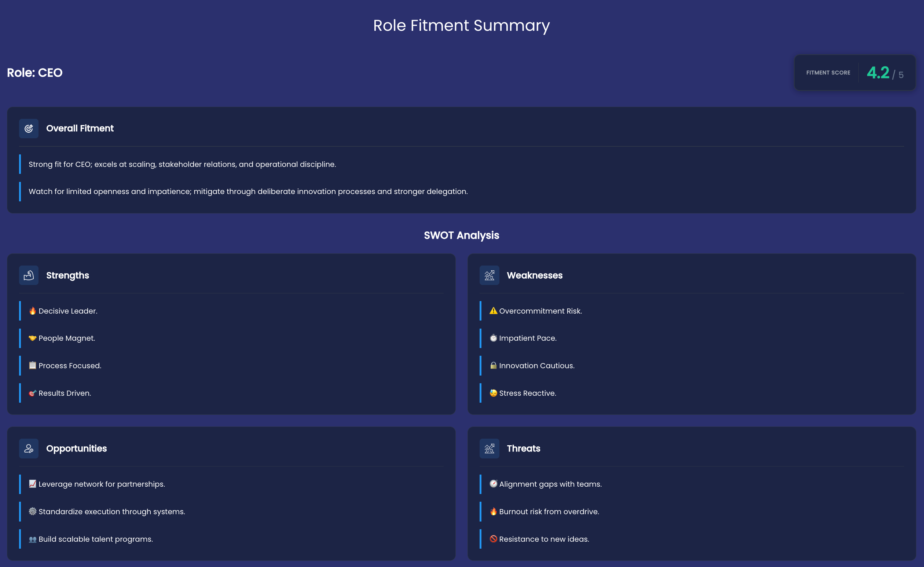Viewport: 924px width, 567px height.
Task: Click the Weaknesses declining-chart panel icon
Action: (489, 275)
